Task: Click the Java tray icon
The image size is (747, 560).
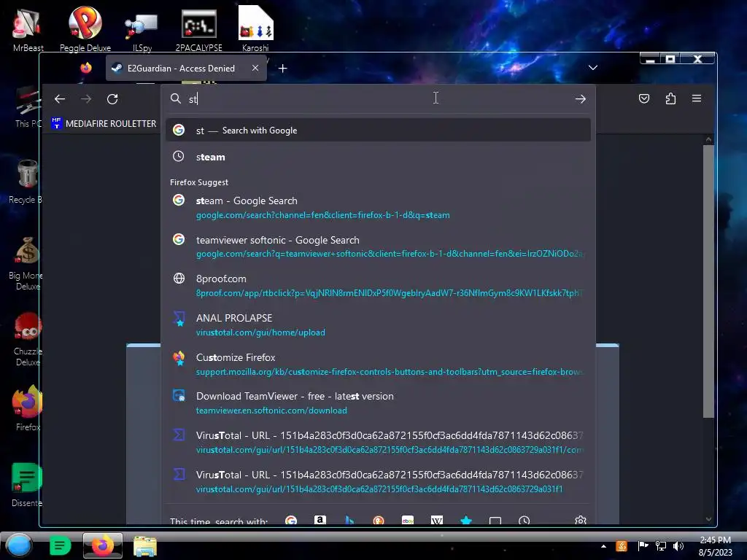Action: point(622,546)
